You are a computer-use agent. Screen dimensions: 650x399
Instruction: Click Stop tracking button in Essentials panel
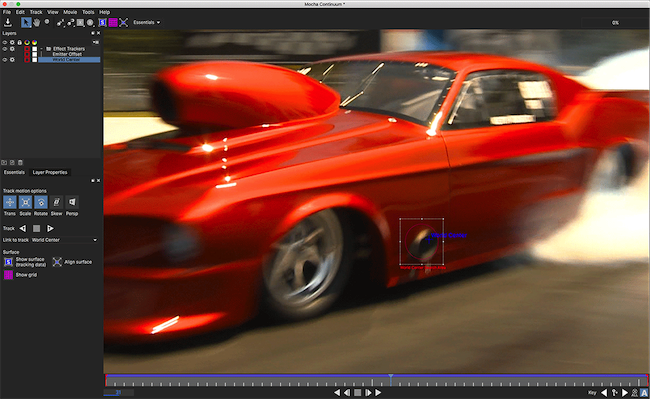(36, 228)
